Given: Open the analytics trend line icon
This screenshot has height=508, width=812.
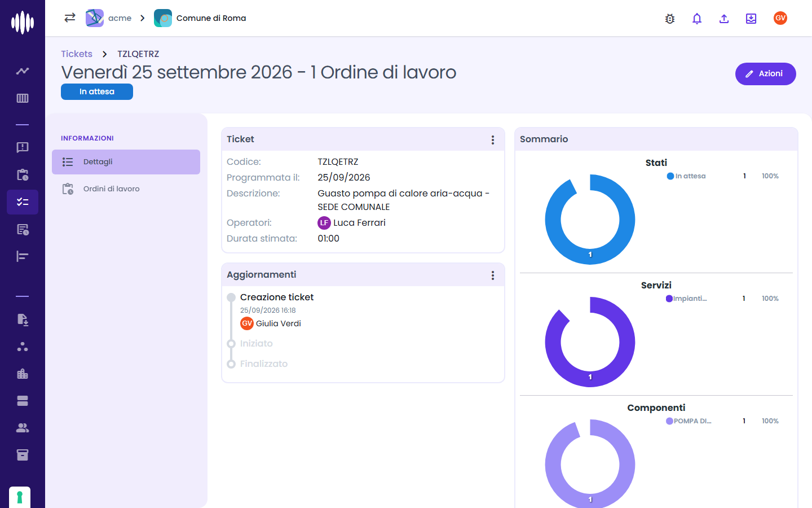Looking at the screenshot, I should [23, 71].
